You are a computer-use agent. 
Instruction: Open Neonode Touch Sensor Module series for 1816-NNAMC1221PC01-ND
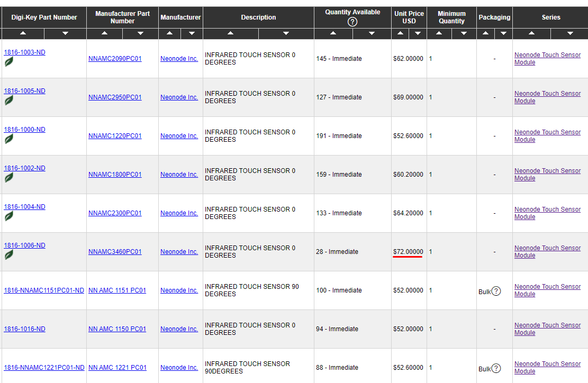[547, 368]
